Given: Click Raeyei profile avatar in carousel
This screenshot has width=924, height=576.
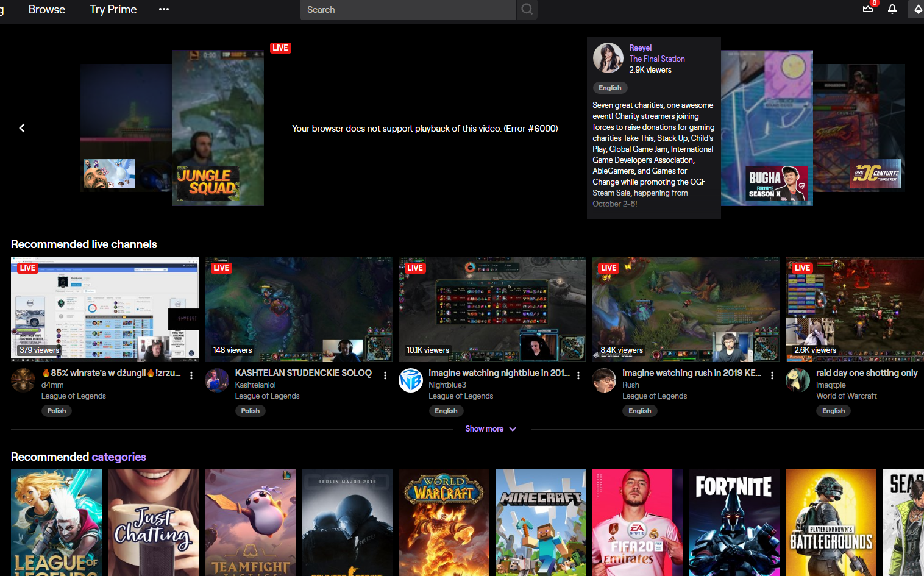Looking at the screenshot, I should (x=608, y=58).
